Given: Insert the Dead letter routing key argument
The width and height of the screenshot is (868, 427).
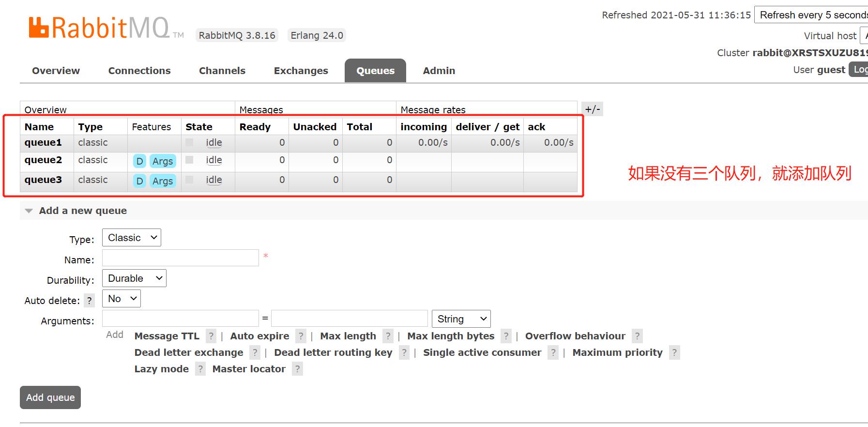Looking at the screenshot, I should [x=333, y=352].
